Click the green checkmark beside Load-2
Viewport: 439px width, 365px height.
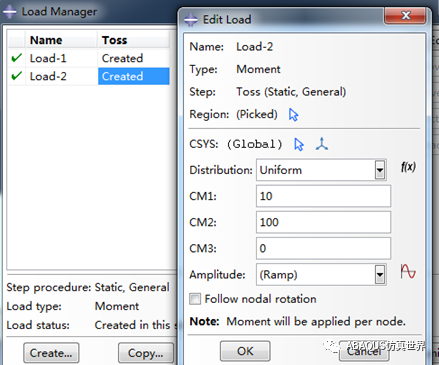(x=16, y=76)
